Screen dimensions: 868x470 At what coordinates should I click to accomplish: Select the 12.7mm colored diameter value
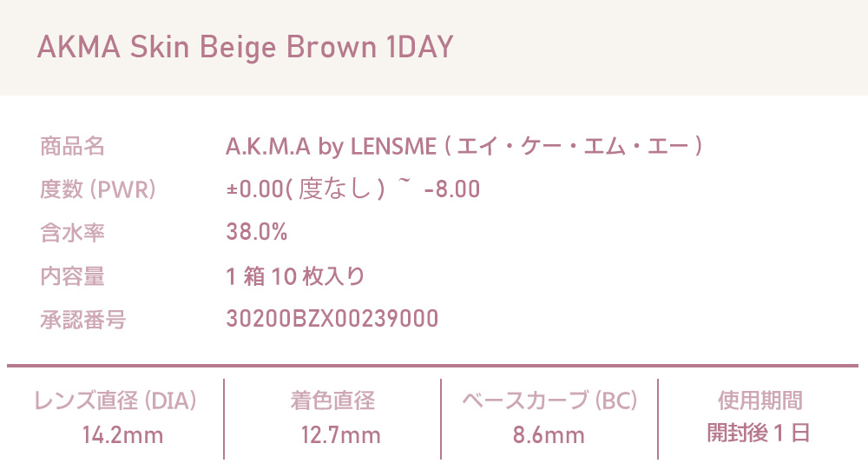pos(340,434)
